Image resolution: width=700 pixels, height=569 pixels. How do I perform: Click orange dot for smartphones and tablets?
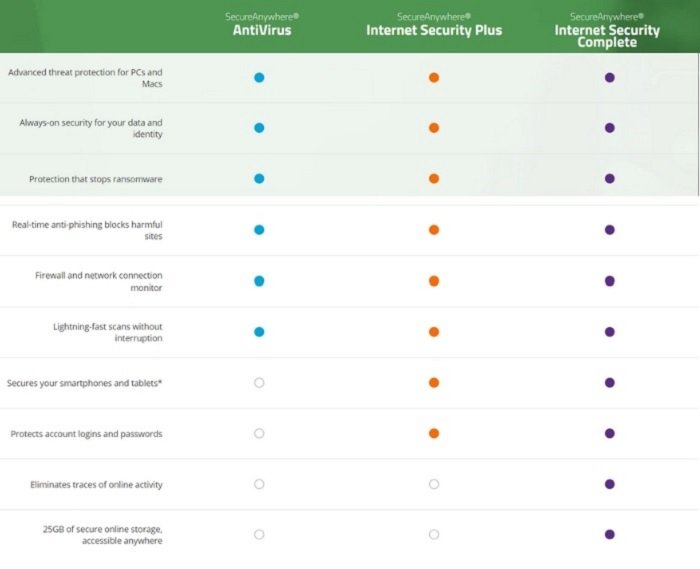point(434,383)
